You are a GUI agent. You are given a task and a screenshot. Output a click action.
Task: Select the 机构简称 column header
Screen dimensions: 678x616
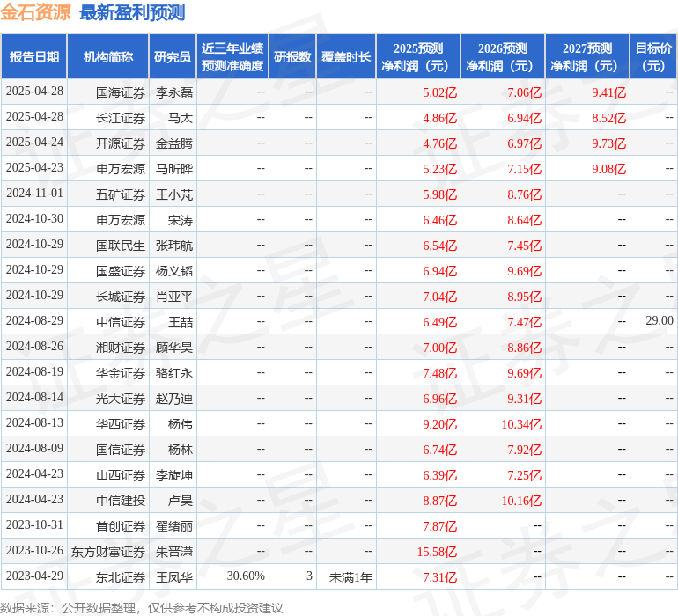[x=108, y=57]
